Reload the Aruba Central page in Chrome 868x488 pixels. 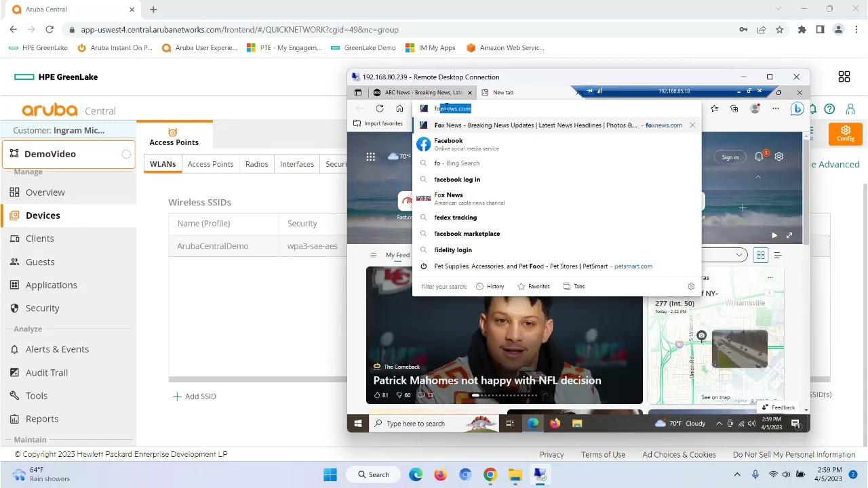pyautogui.click(x=50, y=30)
